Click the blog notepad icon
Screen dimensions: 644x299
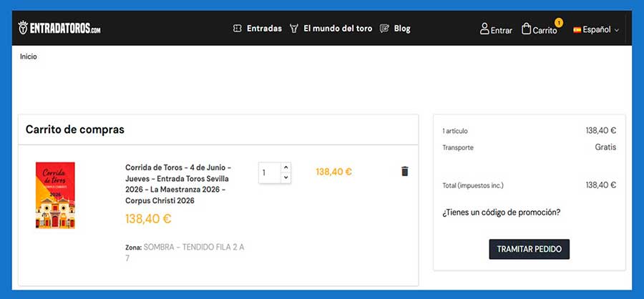coord(384,29)
